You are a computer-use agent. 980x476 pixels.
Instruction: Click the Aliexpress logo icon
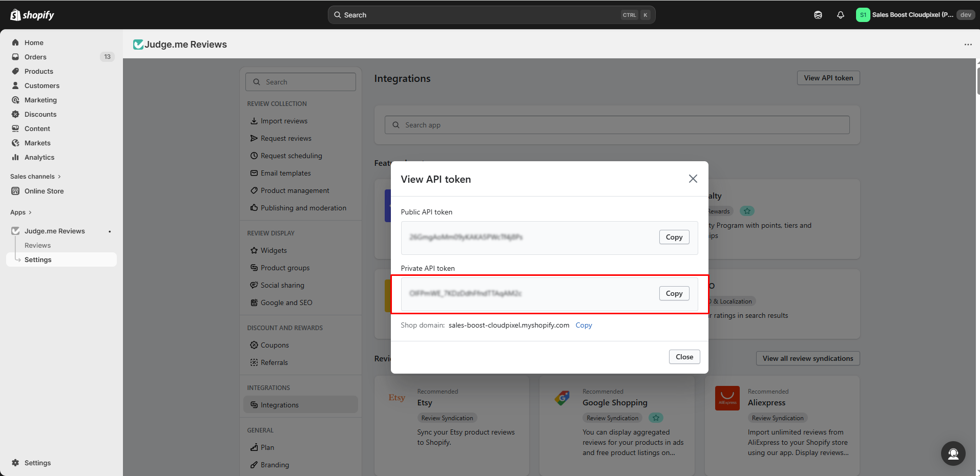727,398
